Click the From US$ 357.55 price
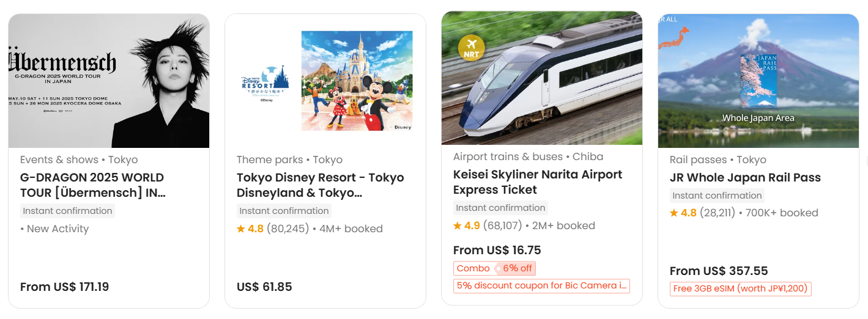This screenshot has width=868, height=319. (x=719, y=271)
